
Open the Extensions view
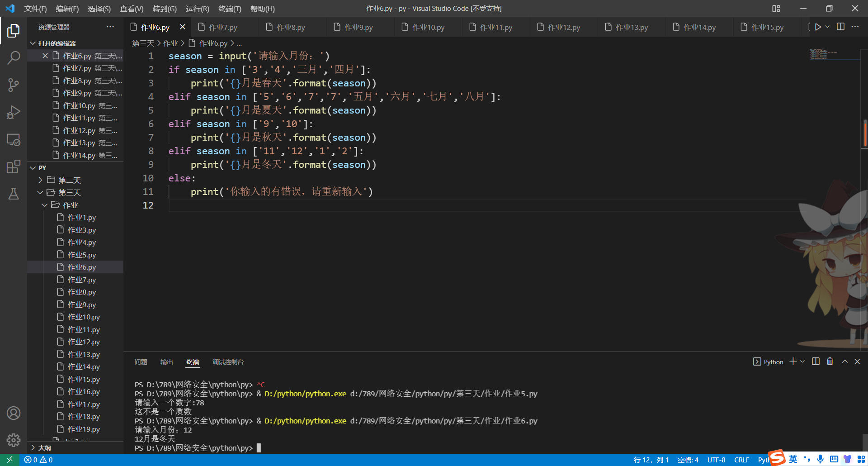point(14,166)
